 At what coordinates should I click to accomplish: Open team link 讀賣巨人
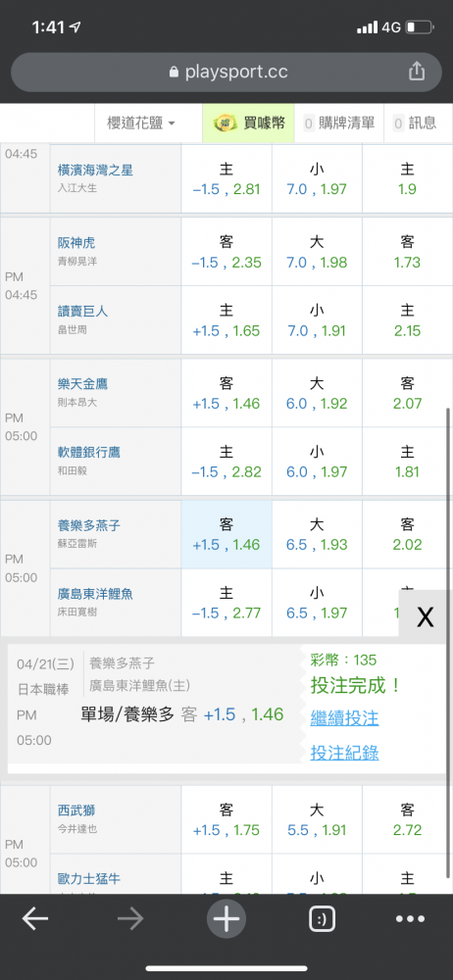click(x=82, y=312)
